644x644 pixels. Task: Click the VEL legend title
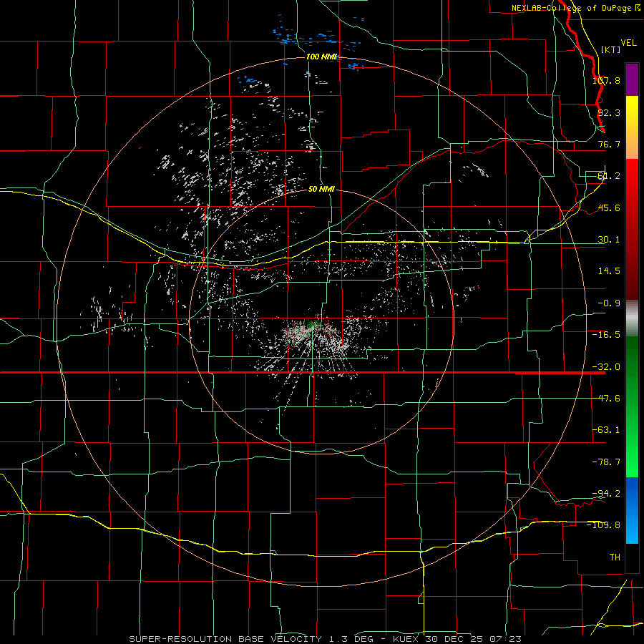click(x=628, y=43)
